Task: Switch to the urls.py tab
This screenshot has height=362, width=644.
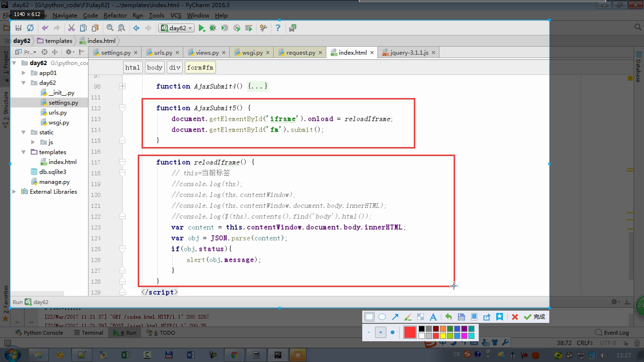Action: pyautogui.click(x=163, y=53)
